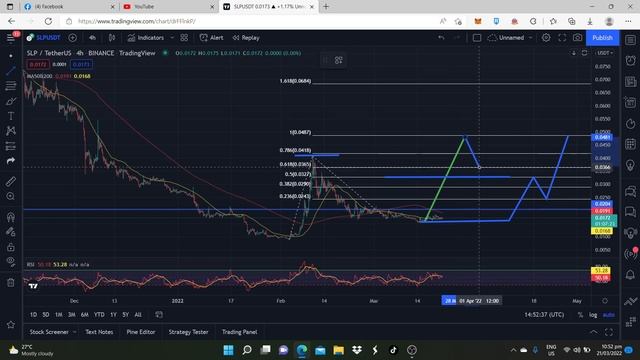Open the prediction and measurement tools
640x360 pixels.
[x=11, y=146]
